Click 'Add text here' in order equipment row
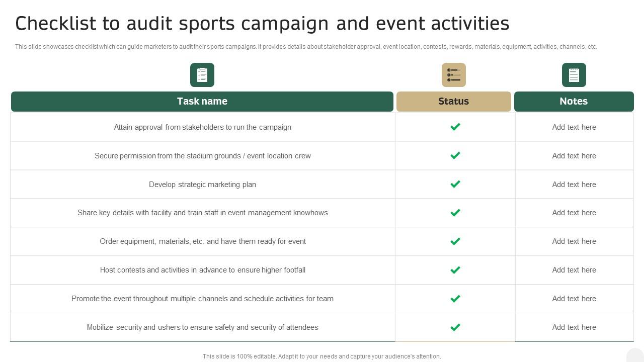644x362 pixels. pyautogui.click(x=574, y=241)
